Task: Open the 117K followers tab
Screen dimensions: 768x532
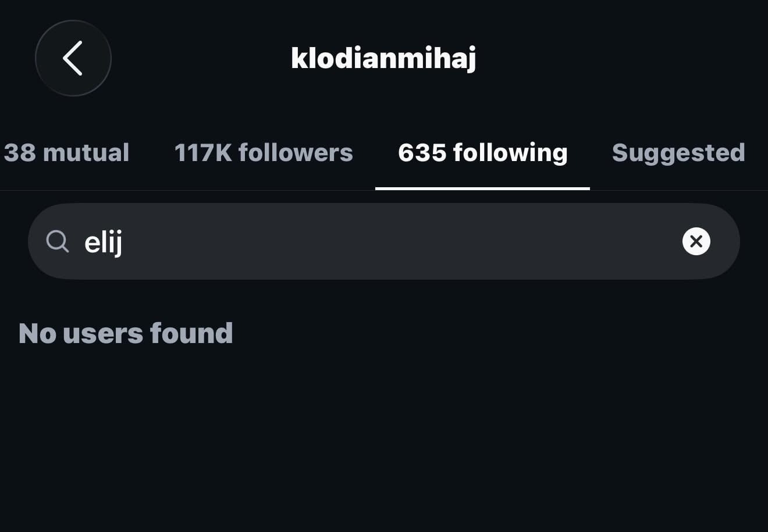Action: pyautogui.click(x=264, y=153)
